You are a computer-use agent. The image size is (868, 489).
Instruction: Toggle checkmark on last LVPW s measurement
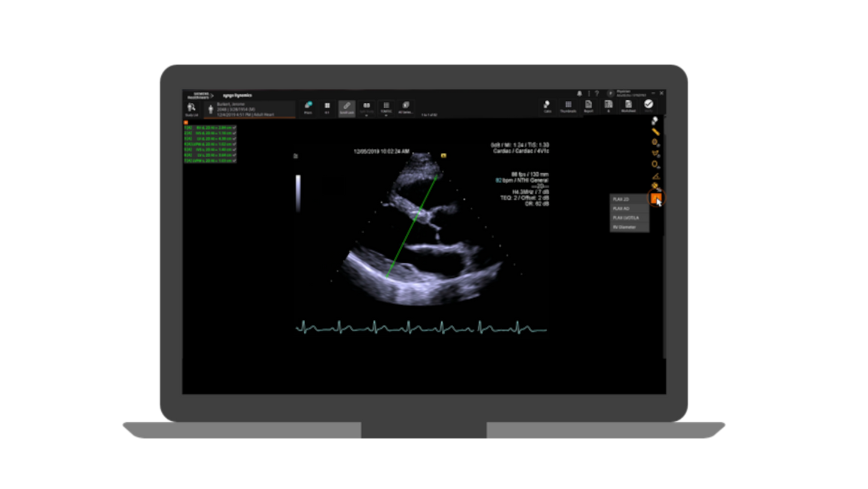point(234,161)
